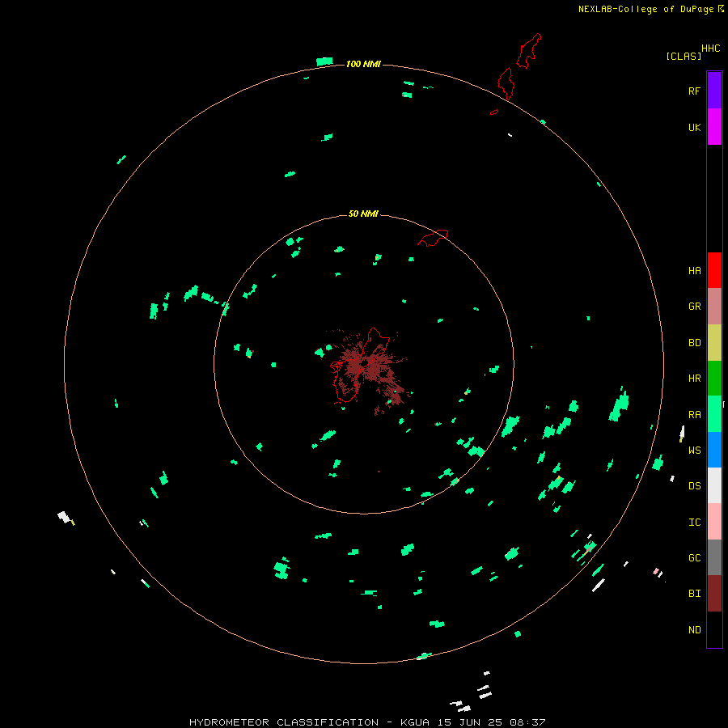Click the '08:37' timestamp
The height and width of the screenshot is (728, 728).
coord(527,722)
